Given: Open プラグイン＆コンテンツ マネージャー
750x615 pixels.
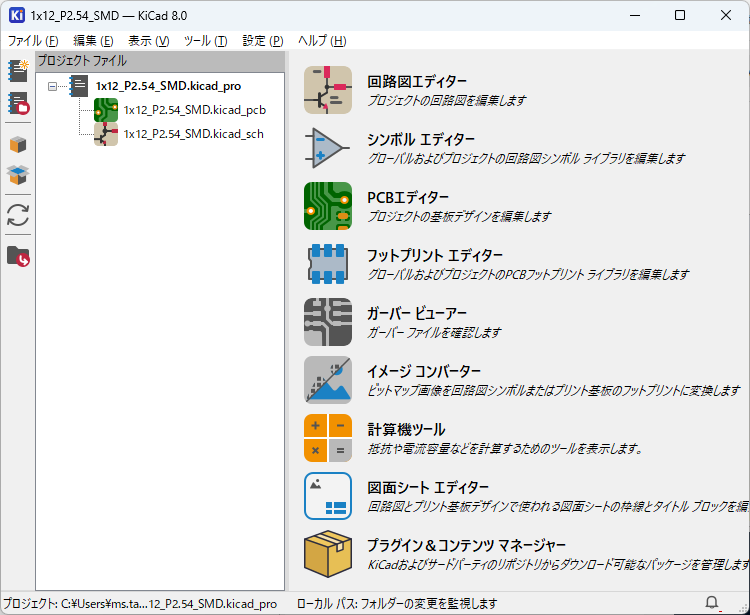Looking at the screenshot, I should pyautogui.click(x=466, y=546).
